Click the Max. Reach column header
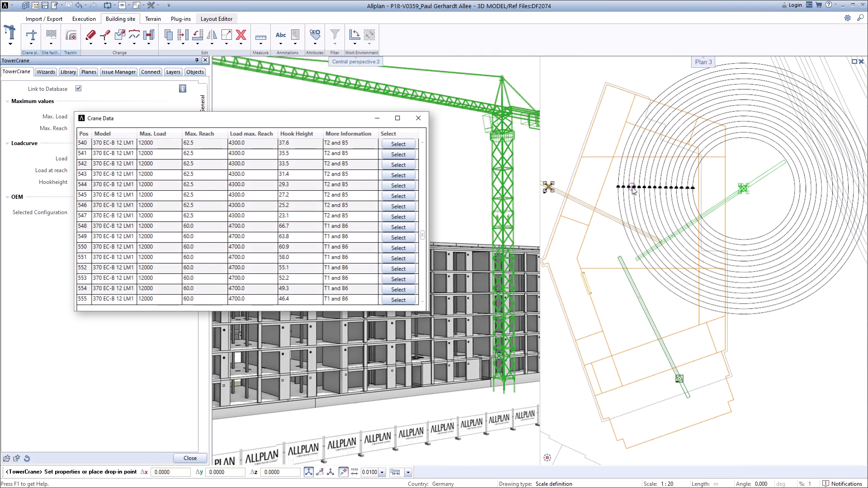Image resolution: width=868 pixels, height=488 pixels. tap(199, 133)
